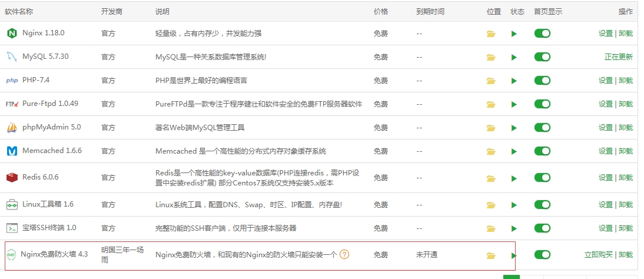Click the Redis running status arrow
This screenshot has height=279, width=644.
pyautogui.click(x=514, y=178)
